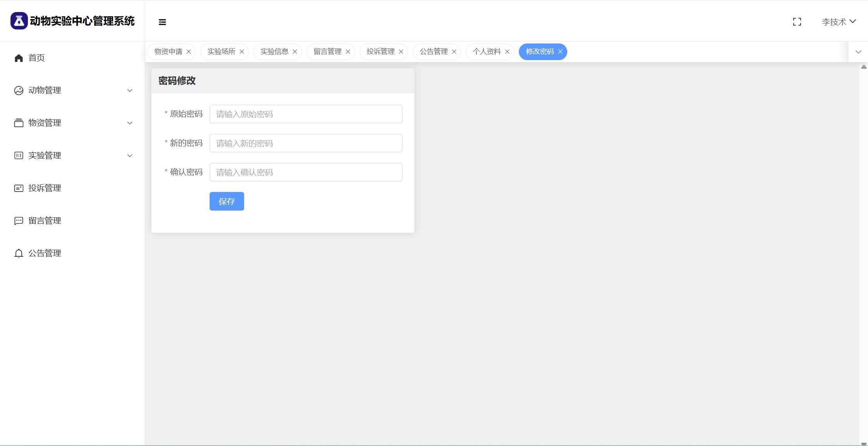The height and width of the screenshot is (446, 868).
Task: Switch to the 个人资料 tab
Action: [486, 52]
